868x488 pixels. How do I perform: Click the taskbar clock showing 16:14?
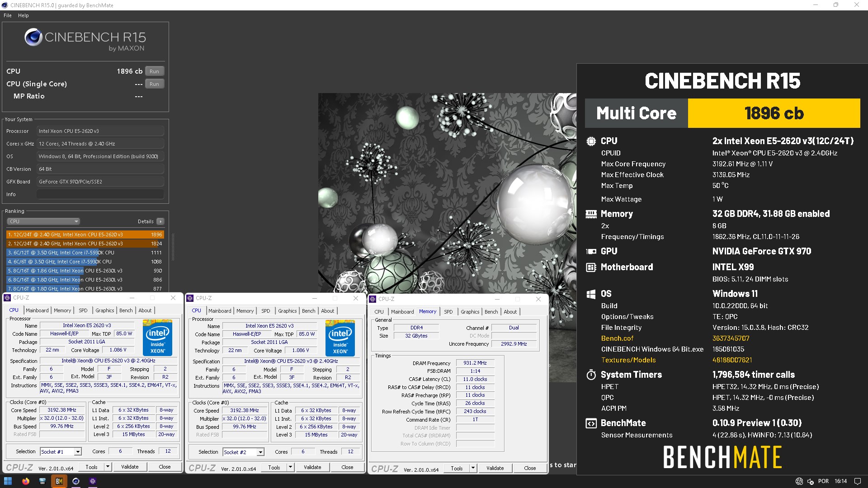pos(840,481)
